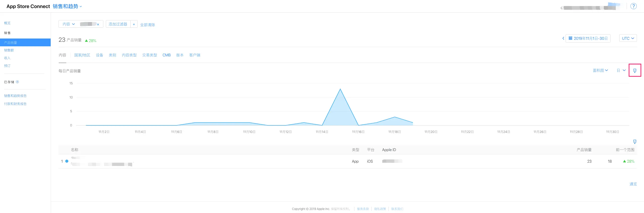Open the UTC timezone dropdown
The image size is (644, 213).
[628, 38]
